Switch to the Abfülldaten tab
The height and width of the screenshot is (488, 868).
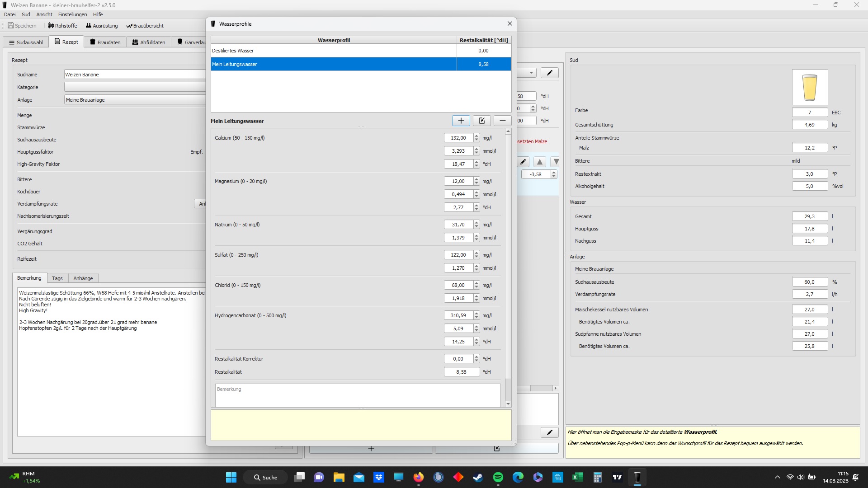(148, 42)
